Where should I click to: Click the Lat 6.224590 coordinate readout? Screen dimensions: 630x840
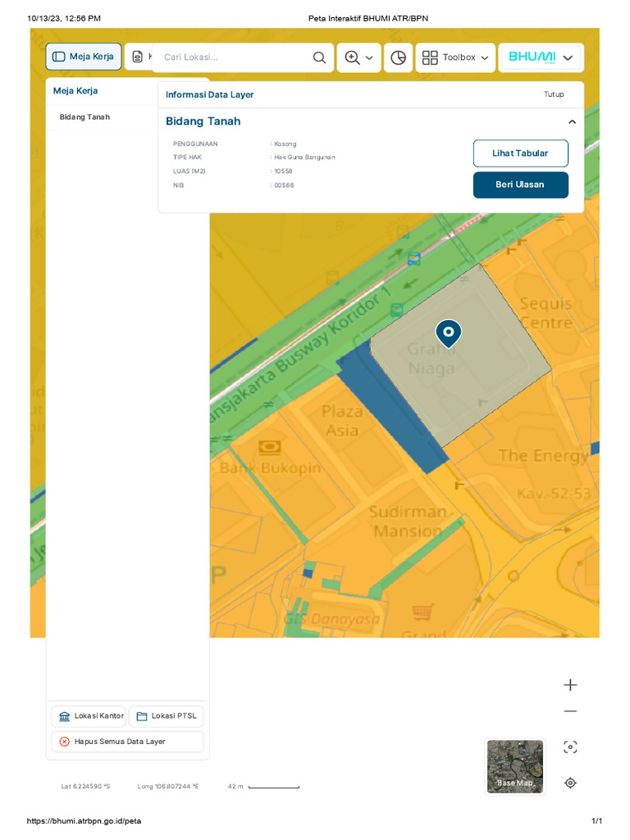pyautogui.click(x=85, y=787)
